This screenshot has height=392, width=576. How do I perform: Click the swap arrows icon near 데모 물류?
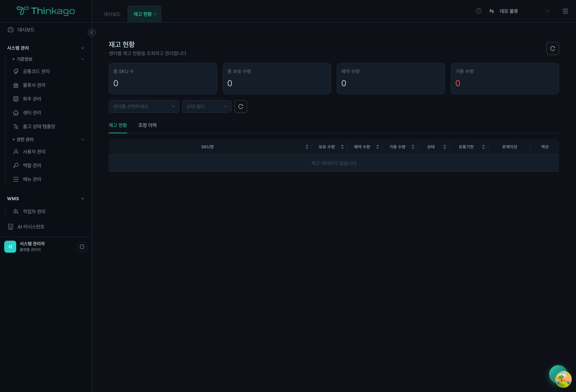click(491, 11)
